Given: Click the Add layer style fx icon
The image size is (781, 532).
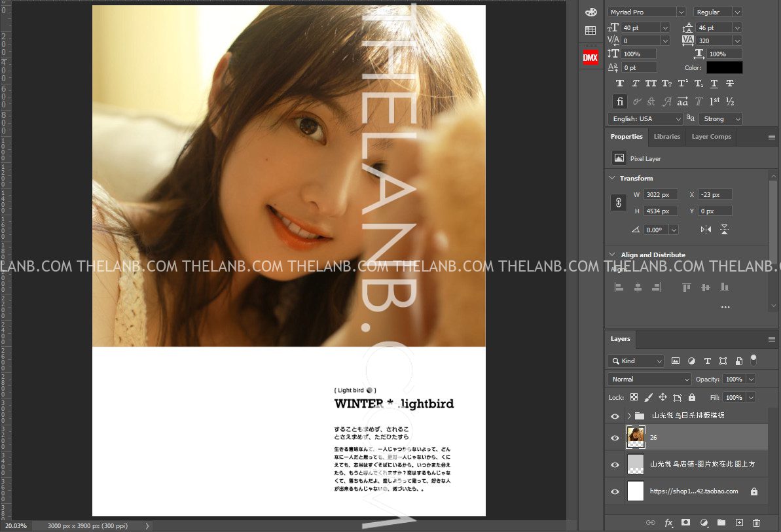Looking at the screenshot, I should point(668,523).
